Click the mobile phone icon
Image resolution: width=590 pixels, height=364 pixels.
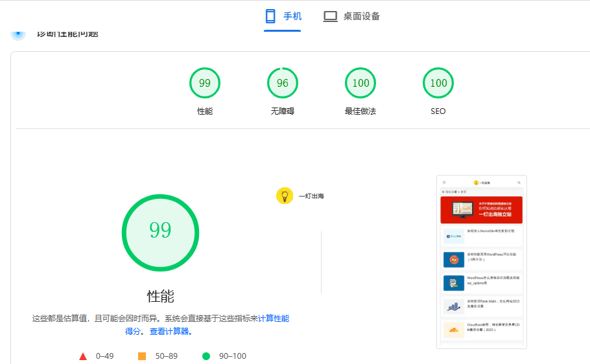(x=270, y=16)
